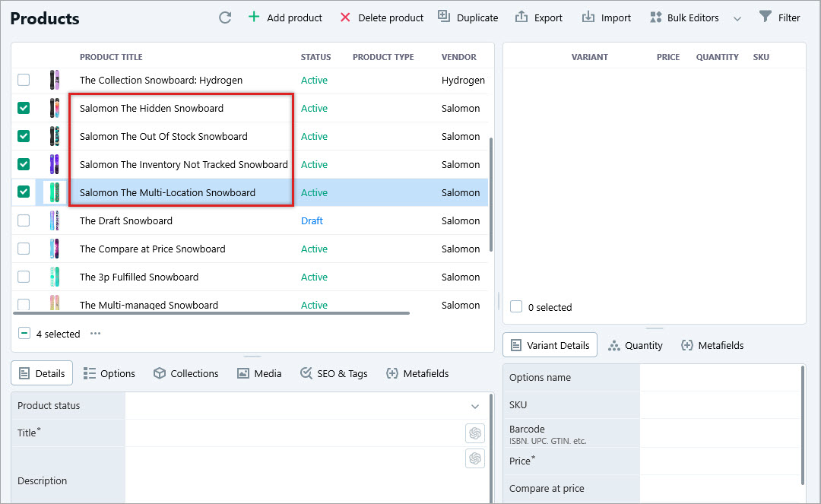Screen dimensions: 821x504
Task: Click the green plus Add product icon
Action: (253, 17)
